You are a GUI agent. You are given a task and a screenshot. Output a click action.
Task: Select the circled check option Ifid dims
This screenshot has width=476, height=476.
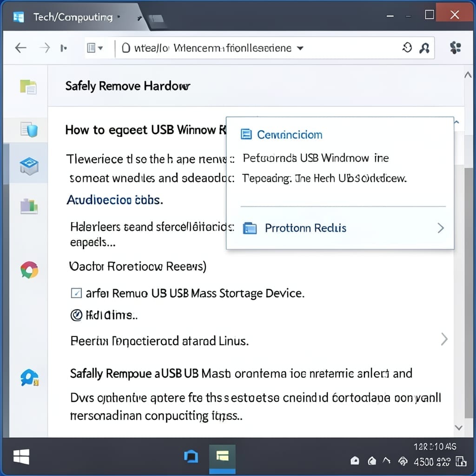tap(76, 315)
